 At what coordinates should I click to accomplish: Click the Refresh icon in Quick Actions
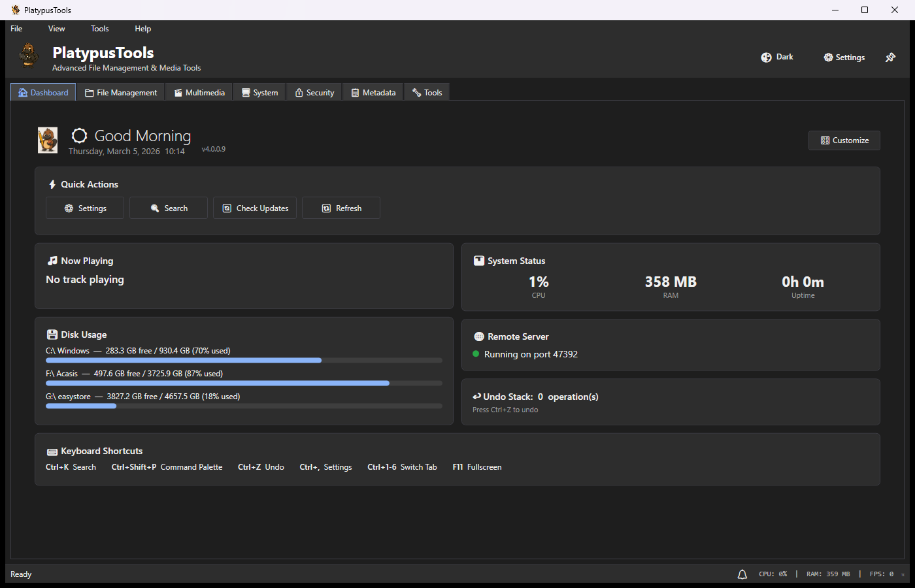point(325,208)
